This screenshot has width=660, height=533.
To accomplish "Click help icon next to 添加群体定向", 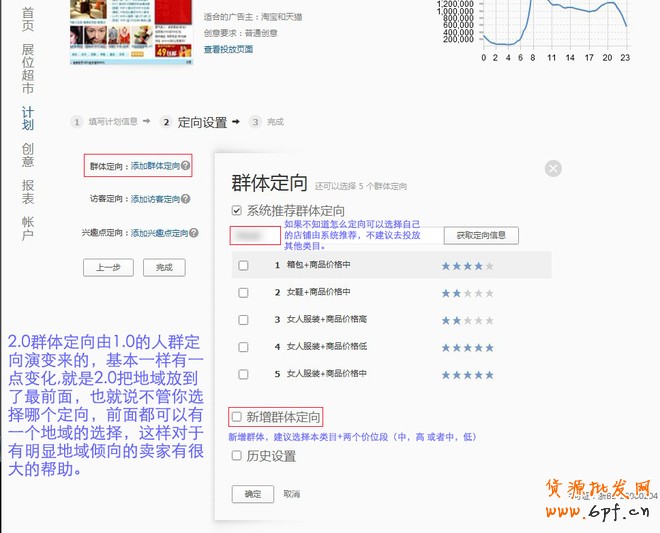I will (186, 166).
